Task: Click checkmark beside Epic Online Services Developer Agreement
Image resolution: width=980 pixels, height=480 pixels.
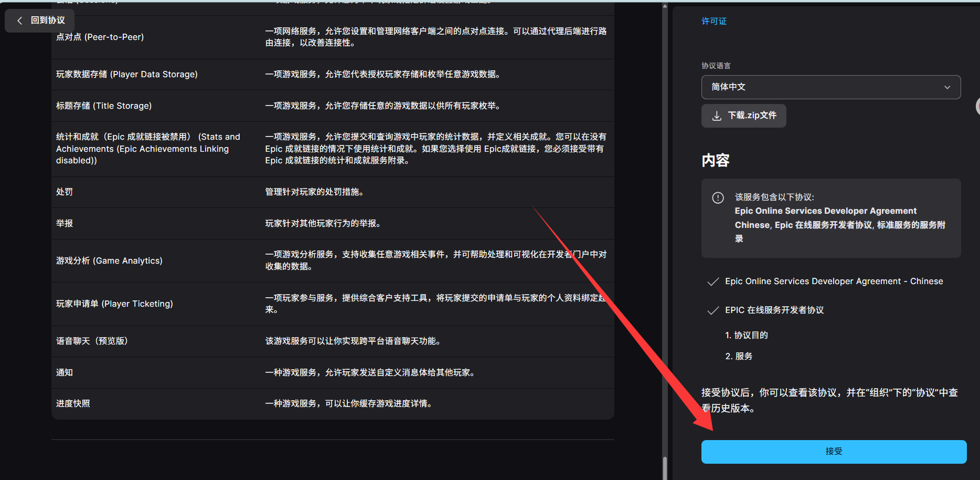Action: [713, 282]
